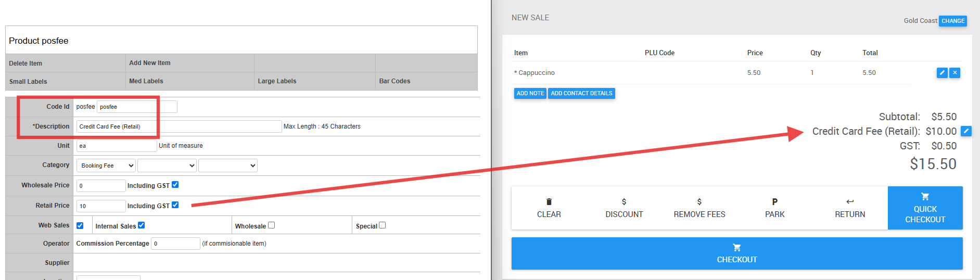980x280 pixels.
Task: Enable the Wholesale sales checkbox
Action: pos(271,225)
